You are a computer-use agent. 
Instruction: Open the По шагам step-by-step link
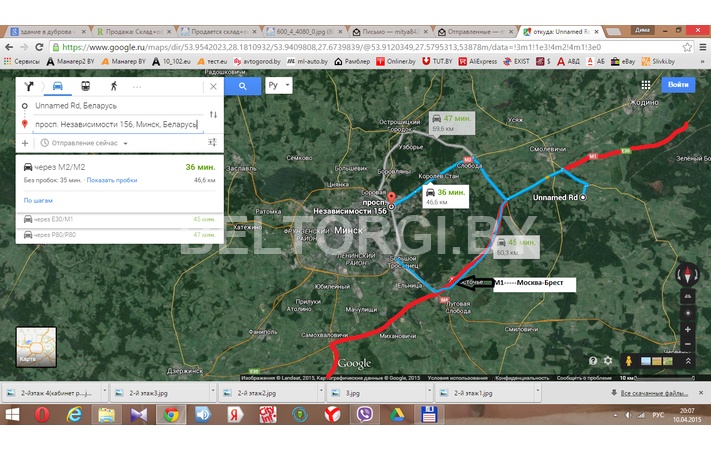[x=38, y=200]
